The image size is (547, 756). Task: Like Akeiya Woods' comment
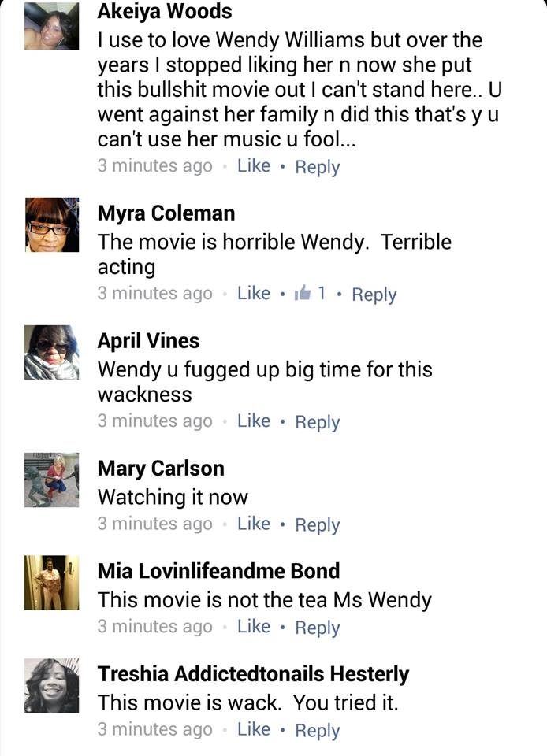[254, 166]
